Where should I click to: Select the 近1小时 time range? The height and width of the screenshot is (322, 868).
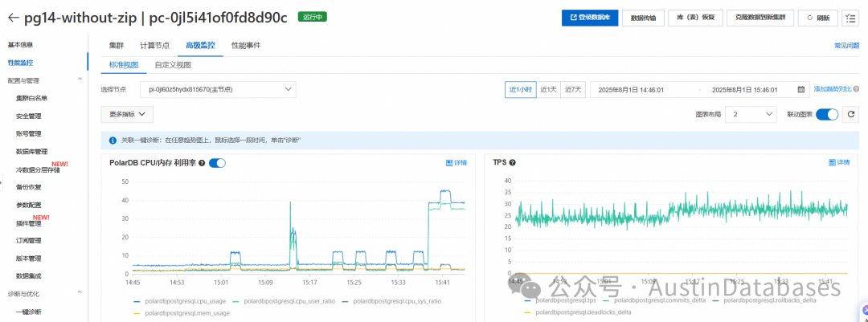tap(520, 90)
